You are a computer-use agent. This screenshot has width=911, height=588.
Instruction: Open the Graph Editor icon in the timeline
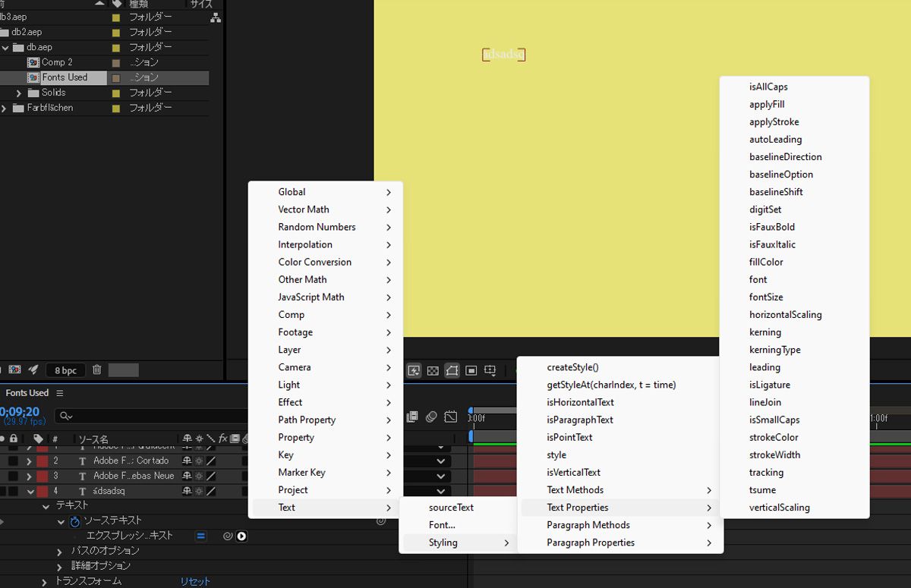click(451, 417)
